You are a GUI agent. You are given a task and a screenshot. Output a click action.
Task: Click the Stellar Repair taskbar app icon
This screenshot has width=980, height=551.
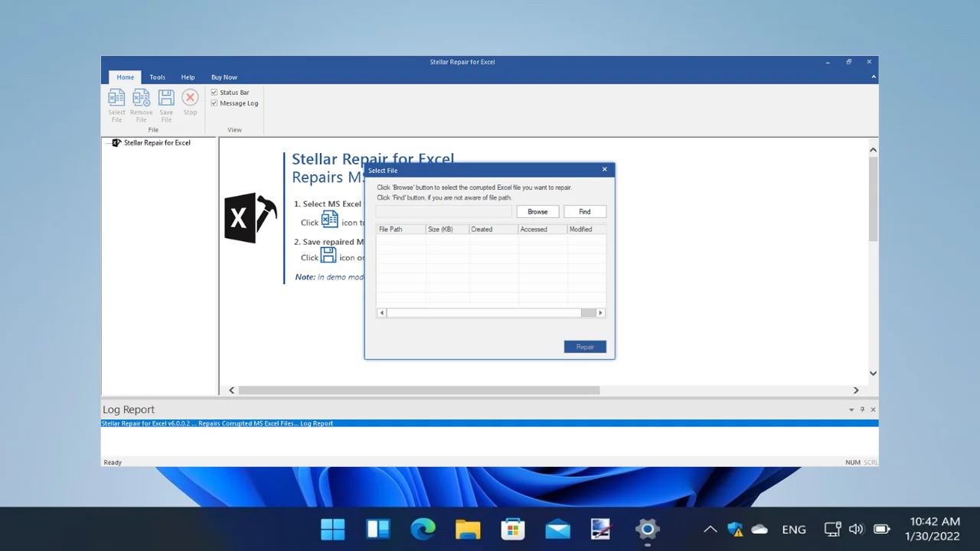point(602,529)
